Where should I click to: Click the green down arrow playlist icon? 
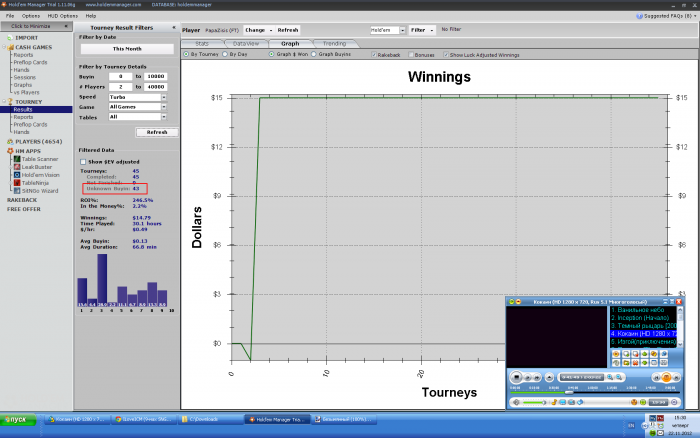(645, 363)
